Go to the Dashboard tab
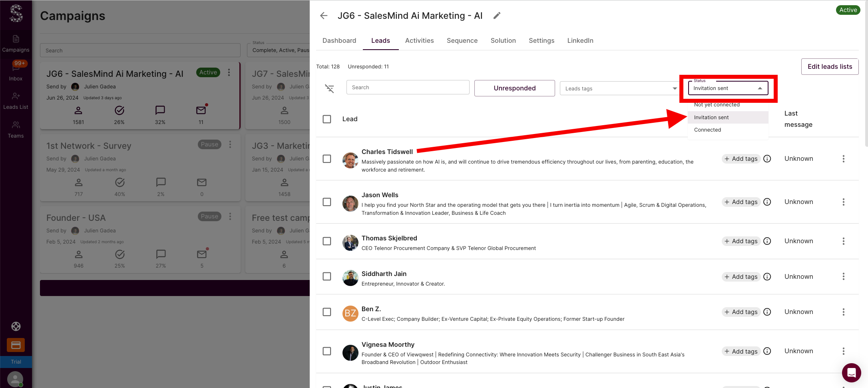868x388 pixels. [339, 40]
